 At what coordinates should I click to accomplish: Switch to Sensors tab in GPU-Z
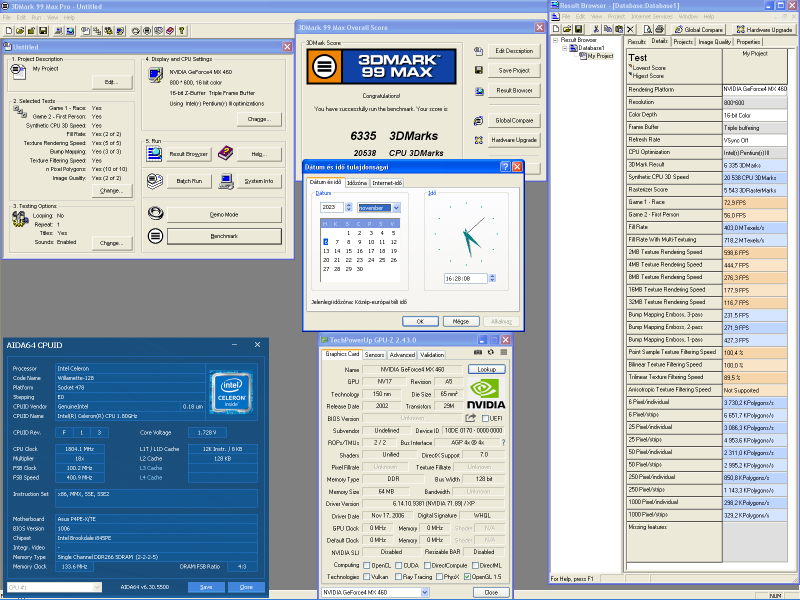pos(374,355)
